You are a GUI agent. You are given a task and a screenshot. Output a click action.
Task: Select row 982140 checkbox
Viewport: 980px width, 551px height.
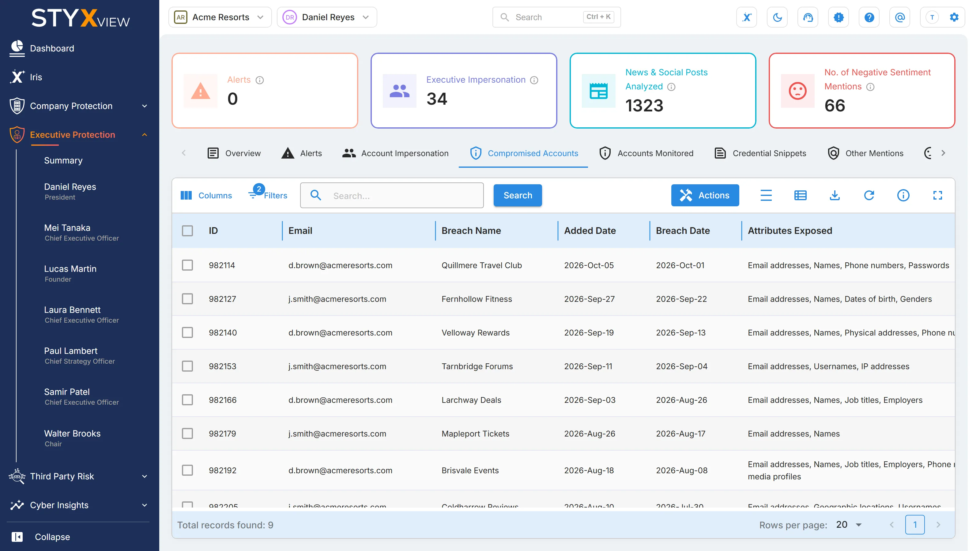click(187, 333)
